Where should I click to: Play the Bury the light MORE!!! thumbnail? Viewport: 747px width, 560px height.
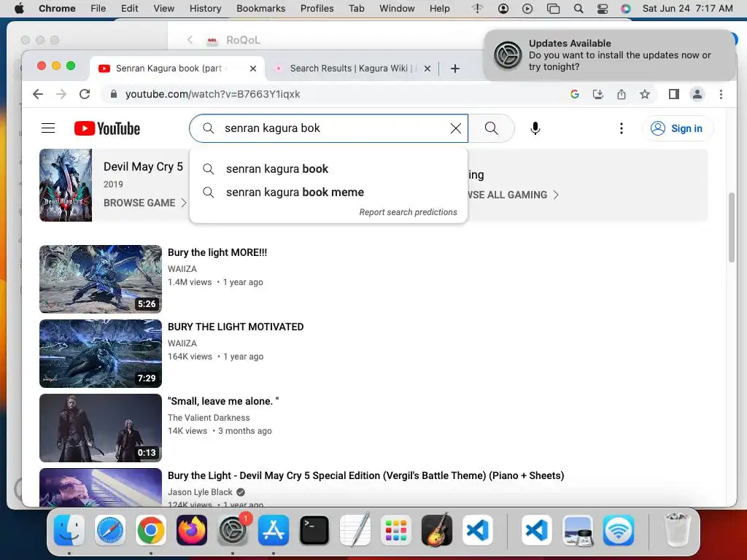click(x=101, y=279)
